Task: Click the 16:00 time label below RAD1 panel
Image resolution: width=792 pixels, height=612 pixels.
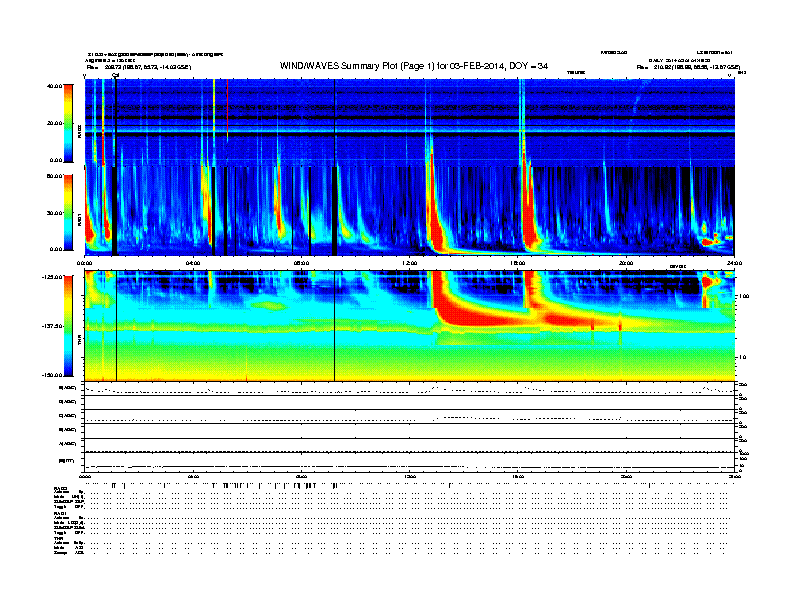Action: [x=518, y=263]
